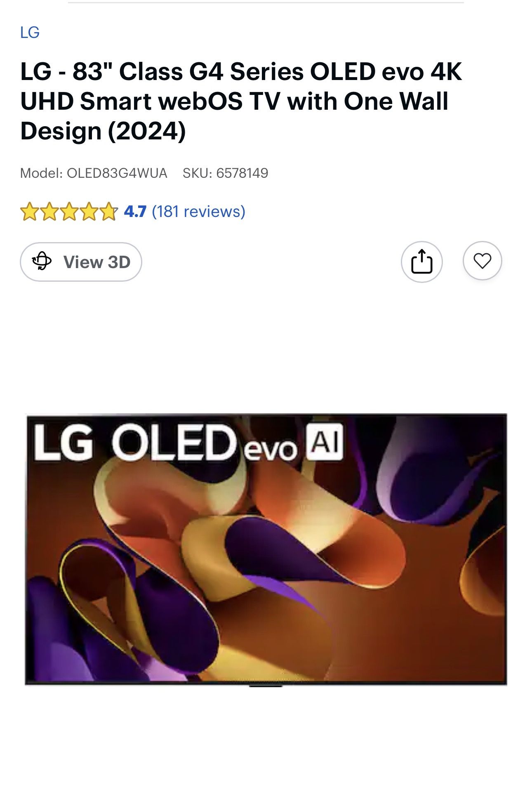Open the 181 reviews link
The width and height of the screenshot is (532, 794).
(x=198, y=212)
